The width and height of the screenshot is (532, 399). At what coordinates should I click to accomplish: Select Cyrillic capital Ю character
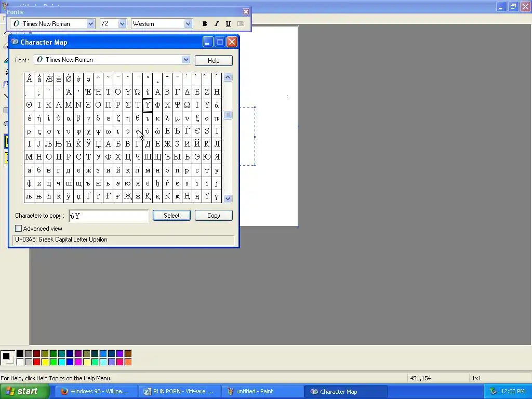tap(207, 157)
